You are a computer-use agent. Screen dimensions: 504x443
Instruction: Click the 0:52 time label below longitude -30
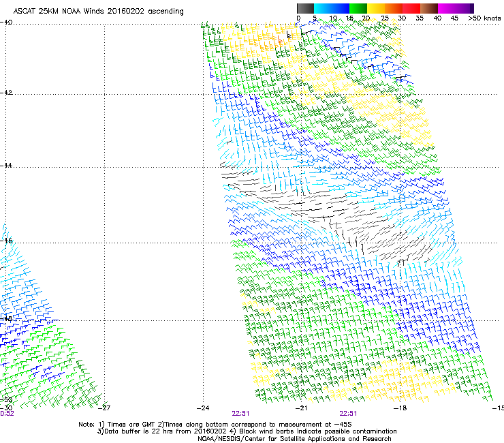[7, 414]
